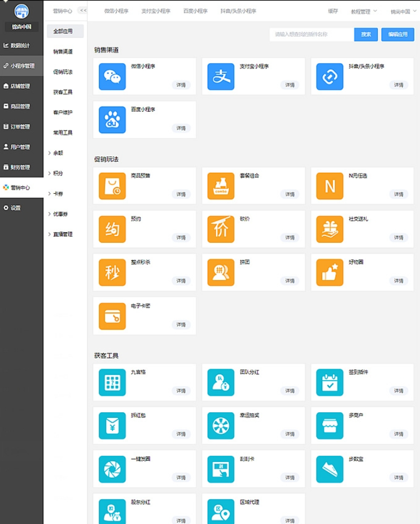Switch to the 支付宝小程序 top tab
Screen dimensions: 420x524
(x=156, y=11)
